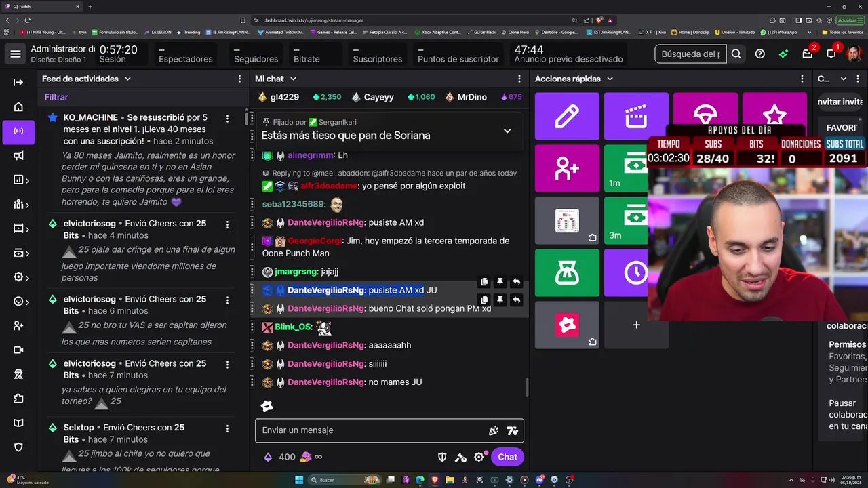The image size is (868, 488).
Task: Click the Búsqueda search field in header
Action: click(x=690, y=54)
